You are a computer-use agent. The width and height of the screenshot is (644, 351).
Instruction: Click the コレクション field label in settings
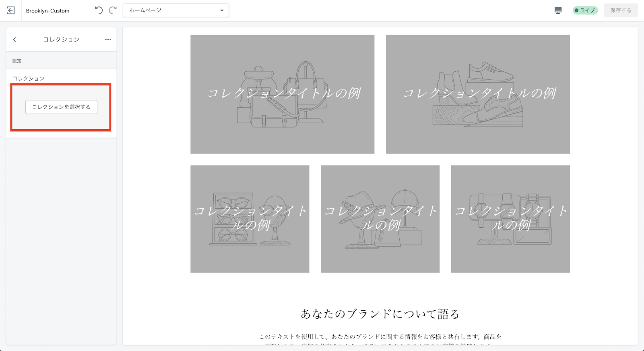point(29,79)
